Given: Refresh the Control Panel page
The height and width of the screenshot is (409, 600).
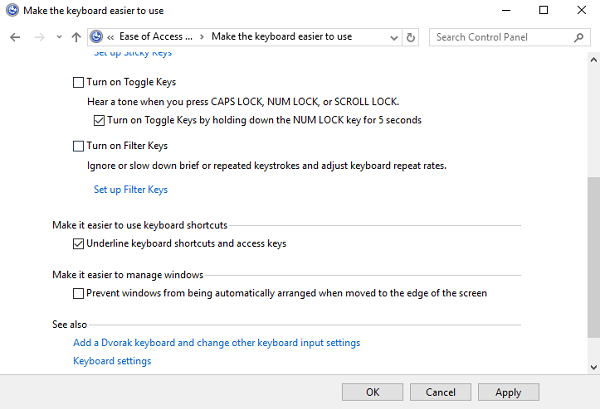Looking at the screenshot, I should 411,37.
